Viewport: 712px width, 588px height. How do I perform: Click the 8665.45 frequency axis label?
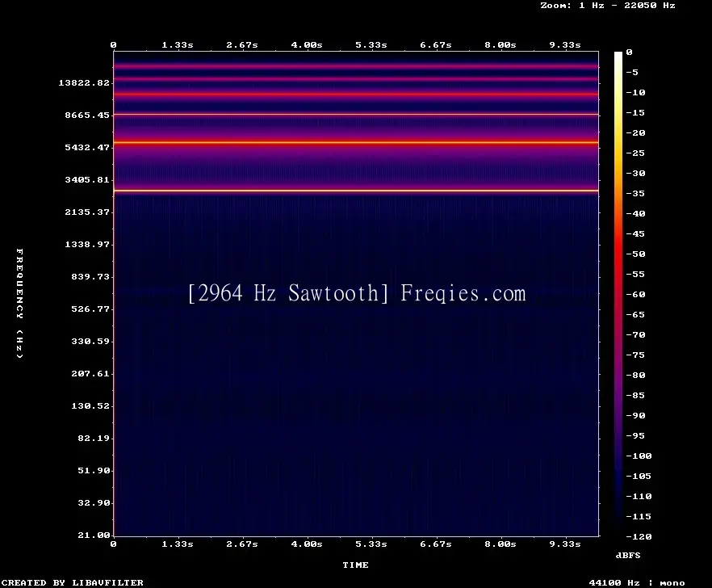coord(87,115)
